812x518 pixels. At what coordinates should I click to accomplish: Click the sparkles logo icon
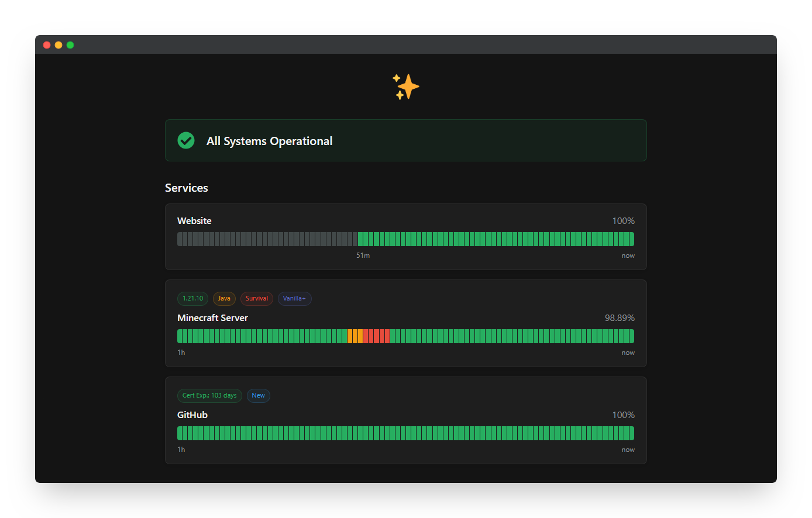(x=405, y=87)
